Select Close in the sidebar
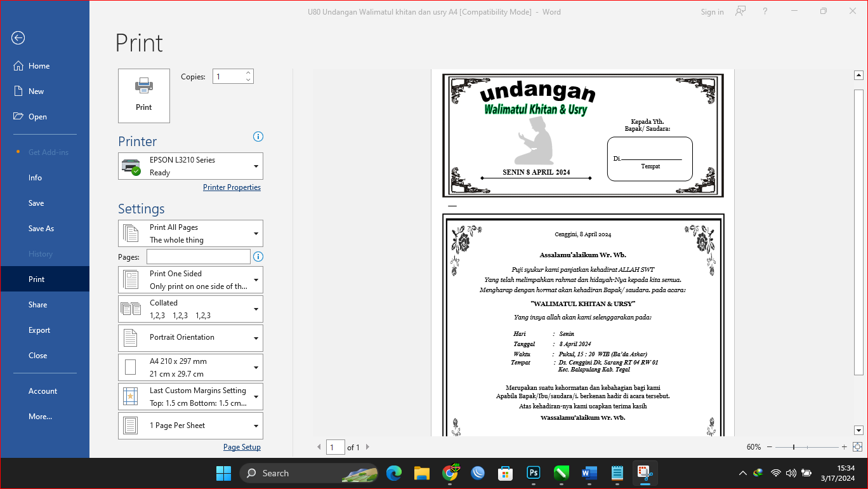This screenshot has height=489, width=868. [x=45, y=356]
